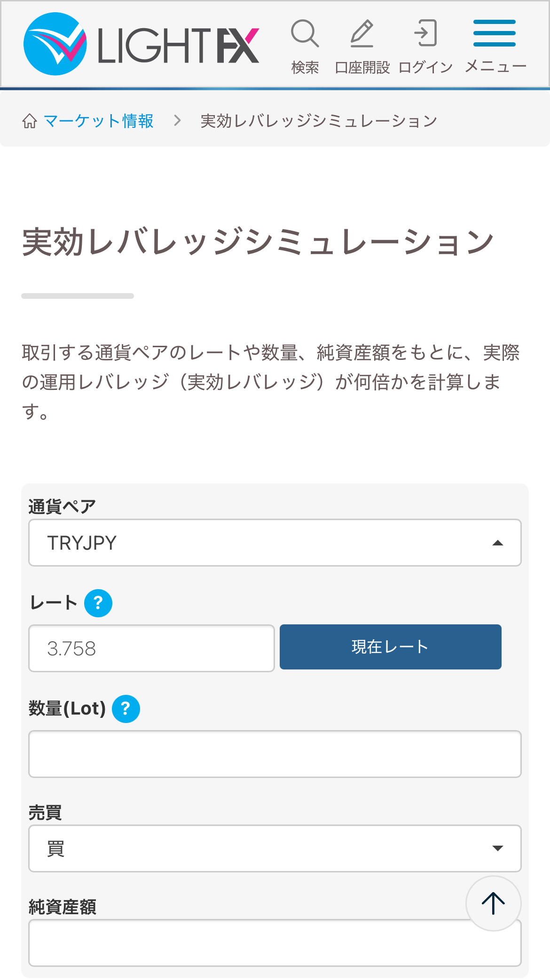Click the help icon next to レート

point(98,603)
